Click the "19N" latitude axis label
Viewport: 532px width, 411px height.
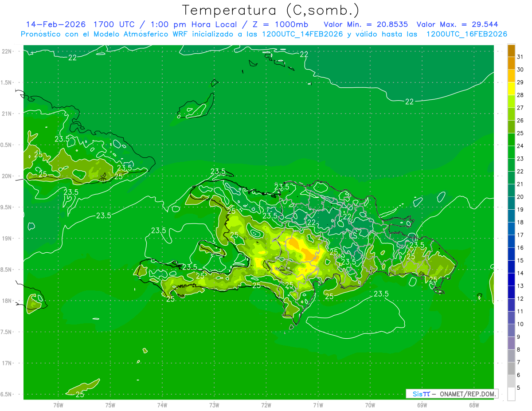[x=8, y=239]
